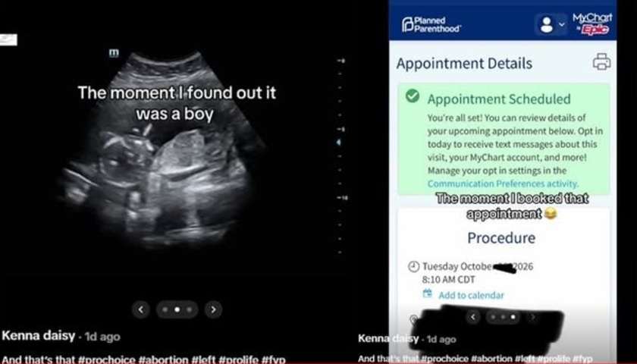Open Kenna daisy profile on right post

click(x=388, y=338)
